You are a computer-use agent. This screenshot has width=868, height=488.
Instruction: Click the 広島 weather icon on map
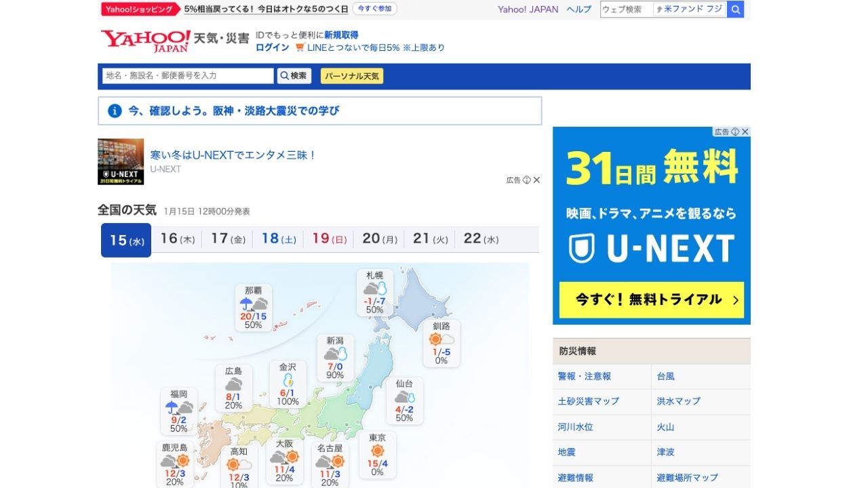click(x=233, y=384)
